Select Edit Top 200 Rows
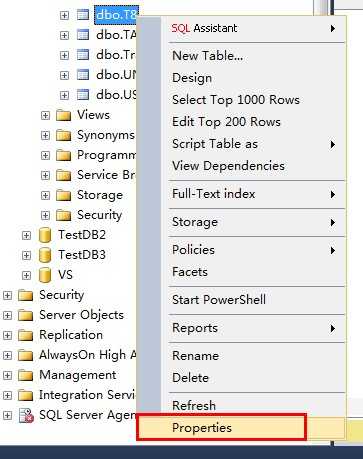The width and height of the screenshot is (363, 459). pos(226,122)
